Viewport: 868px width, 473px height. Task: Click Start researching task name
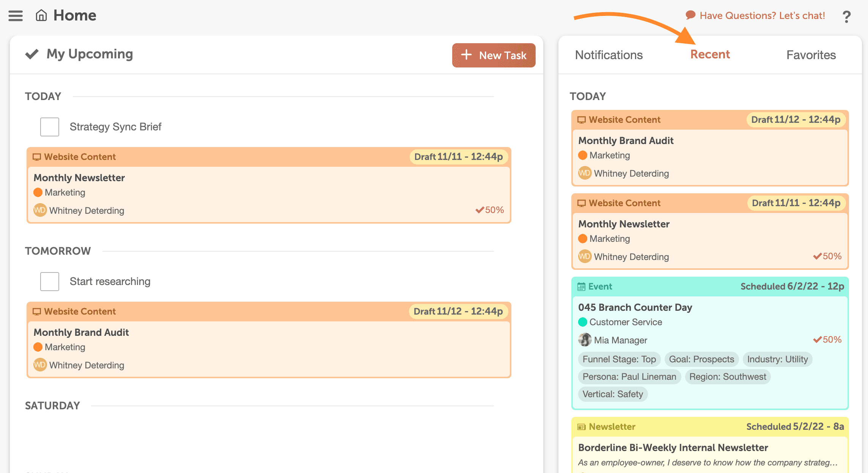(110, 281)
